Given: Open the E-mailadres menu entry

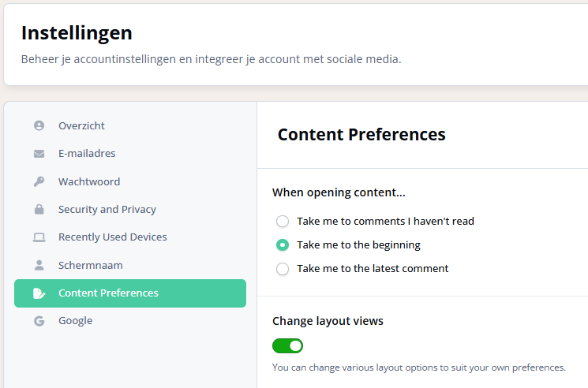Looking at the screenshot, I should coord(87,154).
